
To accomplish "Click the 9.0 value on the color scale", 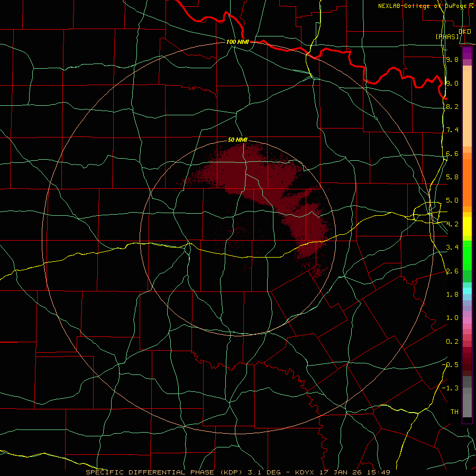I will point(452,83).
